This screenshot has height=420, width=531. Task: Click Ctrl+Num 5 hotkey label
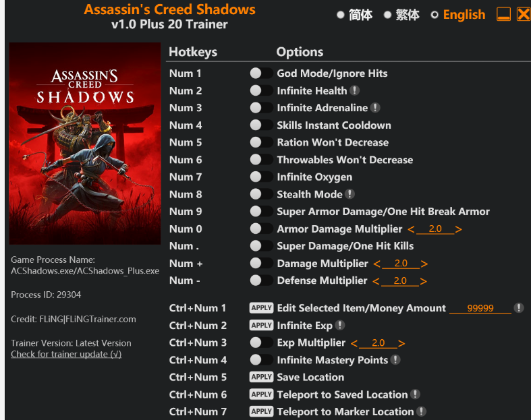[x=198, y=377]
